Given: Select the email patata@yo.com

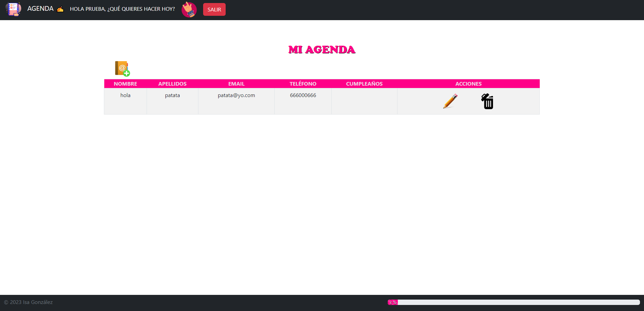Looking at the screenshot, I should click(236, 95).
